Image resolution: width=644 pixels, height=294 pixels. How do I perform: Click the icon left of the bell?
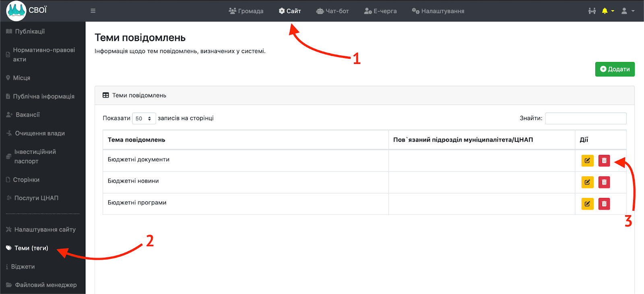[592, 11]
